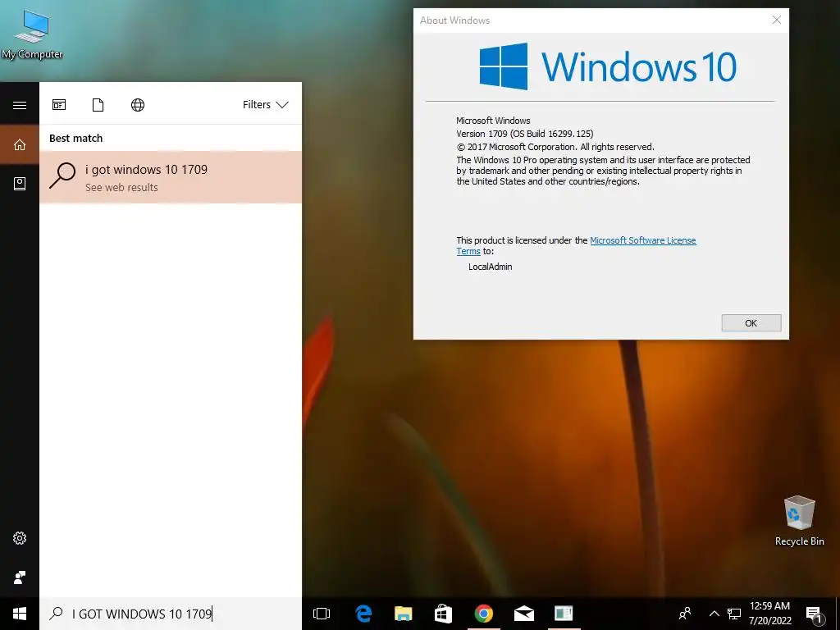
Task: Open the Microsoft Software License Terms link
Action: (643, 240)
